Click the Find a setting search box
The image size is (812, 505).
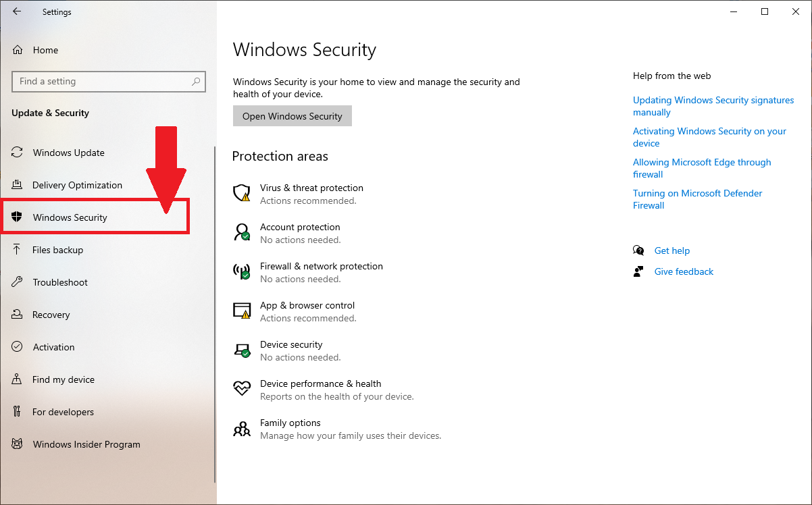pos(101,82)
